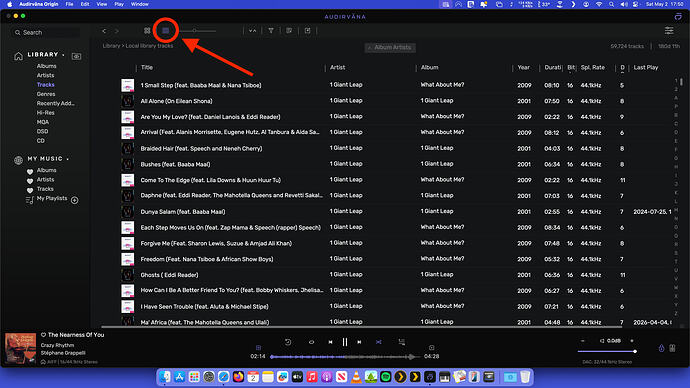Select list view icon in toolbar
The image size is (690, 388).
coord(165,30)
